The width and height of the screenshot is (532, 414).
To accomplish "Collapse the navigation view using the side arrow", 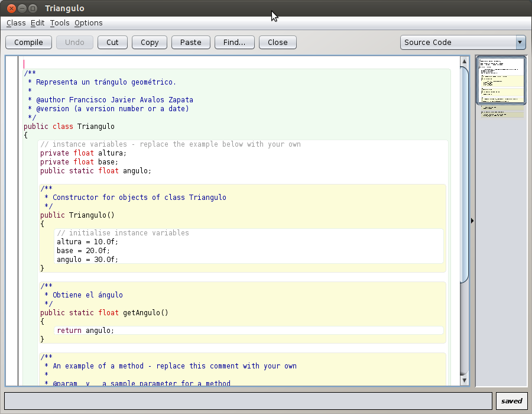I will tap(472, 221).
